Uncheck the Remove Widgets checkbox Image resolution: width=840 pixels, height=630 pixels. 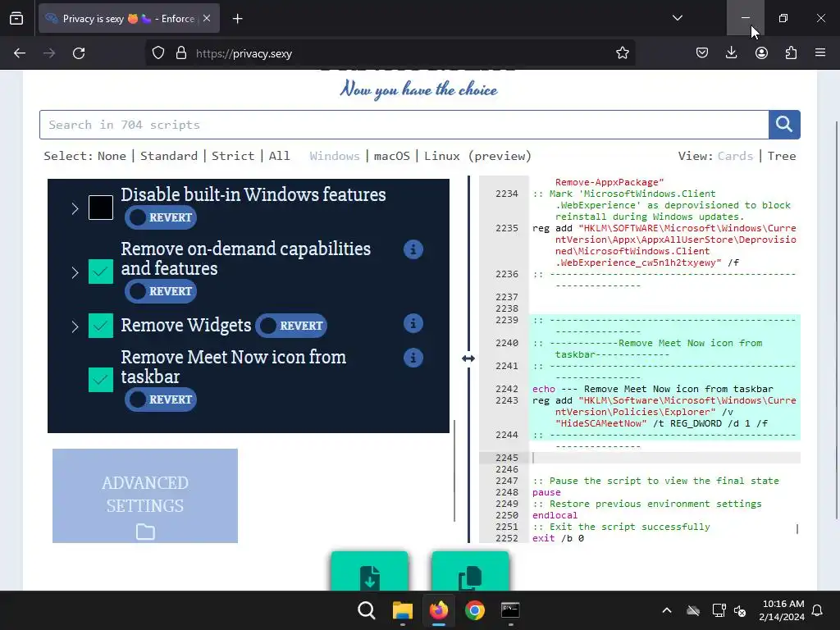tap(101, 326)
